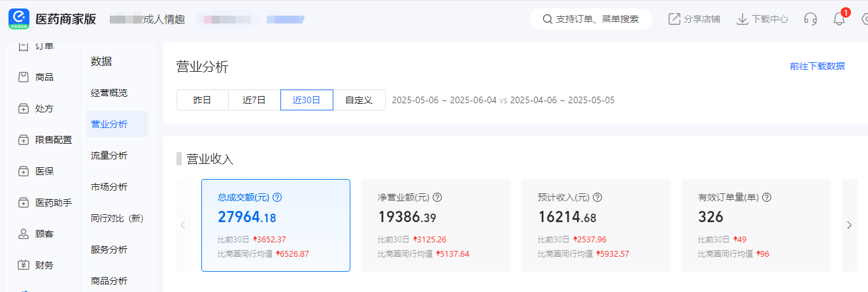Viewport: 868px width, 292px height.
Task: Open 商品 in the left sidebar
Action: tap(44, 77)
